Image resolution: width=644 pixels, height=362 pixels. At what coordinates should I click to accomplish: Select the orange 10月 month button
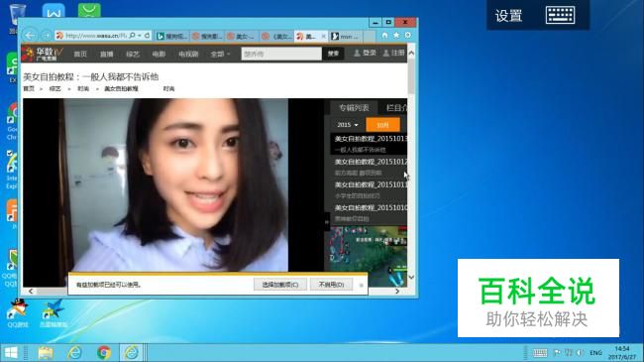pos(382,125)
